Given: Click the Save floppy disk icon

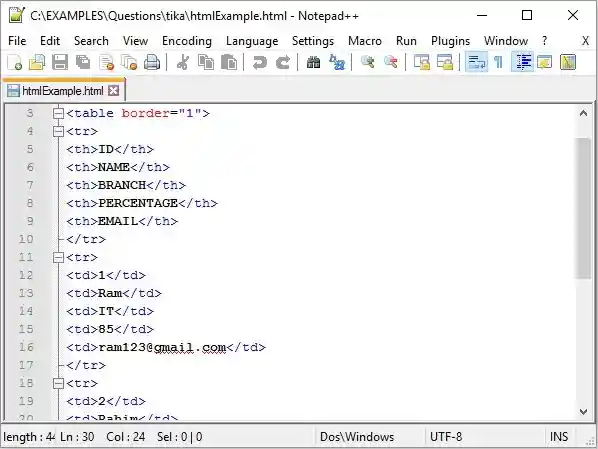Looking at the screenshot, I should (60, 62).
